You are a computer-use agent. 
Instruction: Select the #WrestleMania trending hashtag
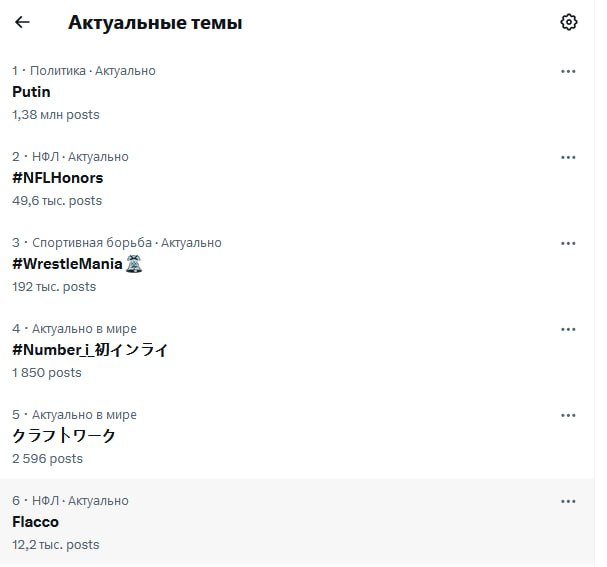pyautogui.click(x=67, y=264)
